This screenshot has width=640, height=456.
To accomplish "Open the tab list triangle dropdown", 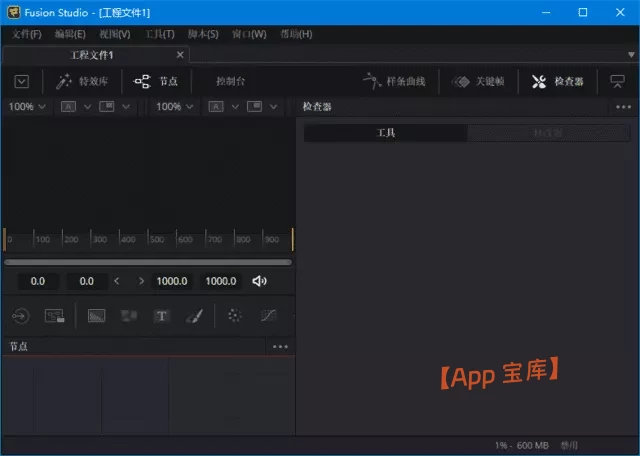I will [631, 55].
